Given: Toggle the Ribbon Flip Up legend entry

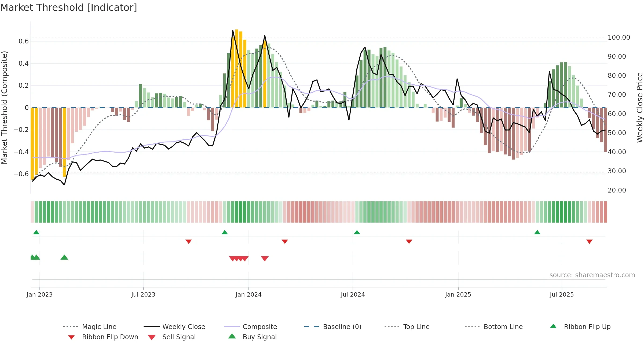Looking at the screenshot, I should 580,327.
